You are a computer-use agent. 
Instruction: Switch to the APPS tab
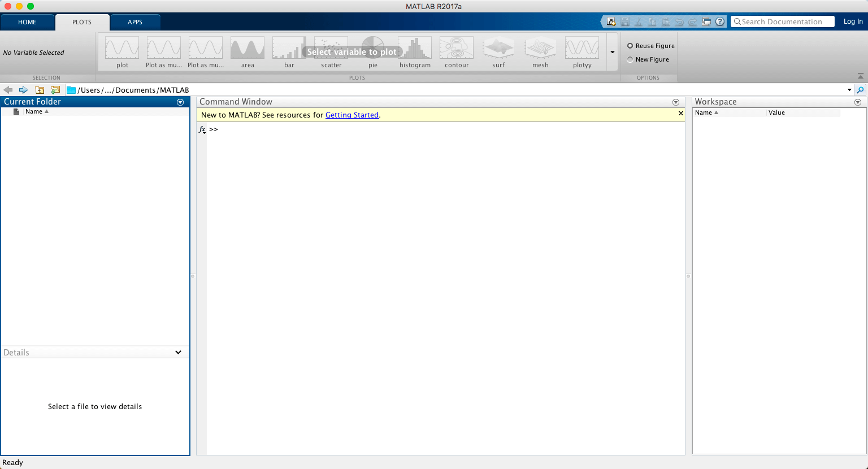(135, 22)
